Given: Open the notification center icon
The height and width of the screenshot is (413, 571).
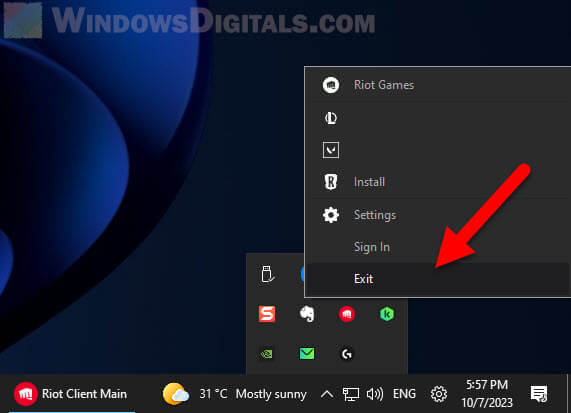Looking at the screenshot, I should (539, 394).
